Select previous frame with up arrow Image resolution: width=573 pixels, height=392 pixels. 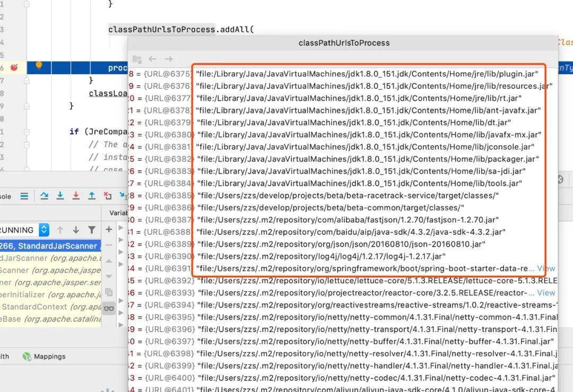click(x=60, y=230)
